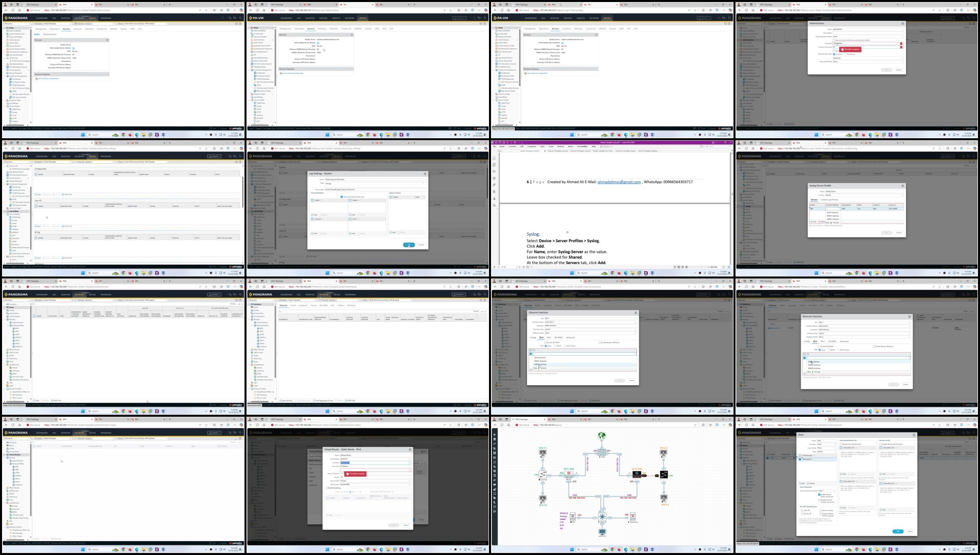Select the red PA1 firewall node in EVE topology
Viewport: 980px width, 555px height.
click(569, 474)
